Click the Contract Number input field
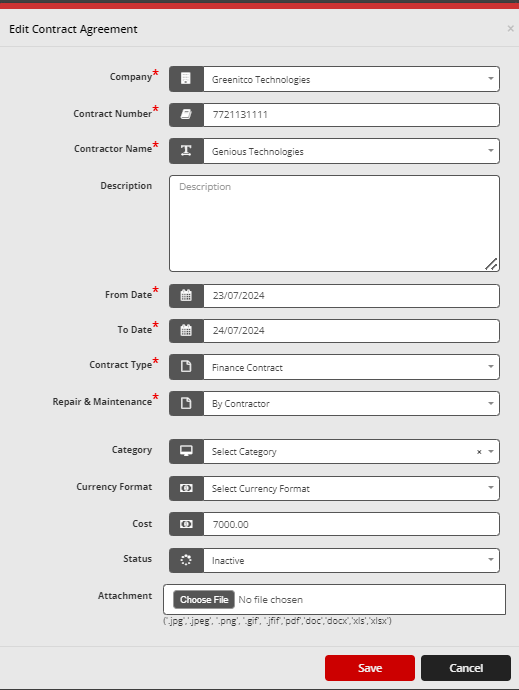 tap(351, 115)
